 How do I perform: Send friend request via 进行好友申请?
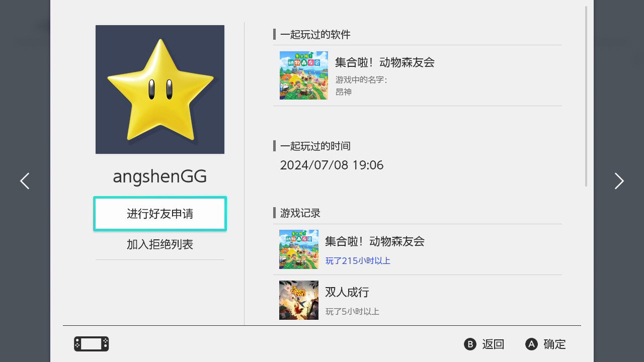(160, 214)
